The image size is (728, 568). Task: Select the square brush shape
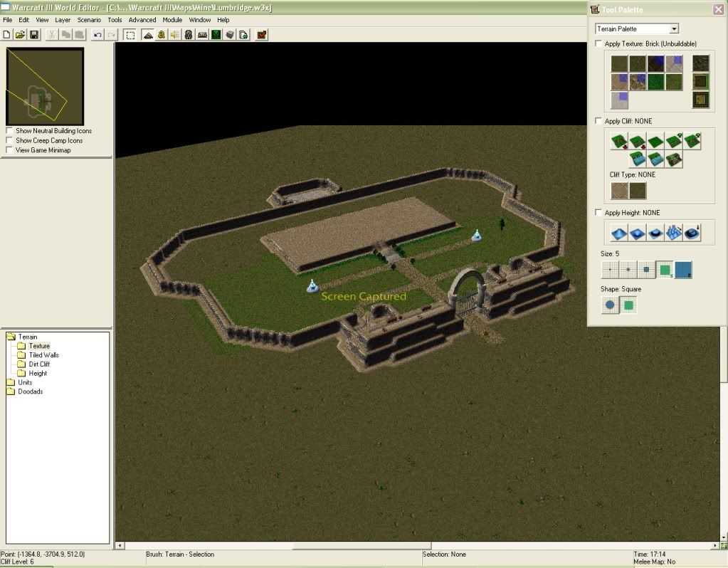click(628, 305)
